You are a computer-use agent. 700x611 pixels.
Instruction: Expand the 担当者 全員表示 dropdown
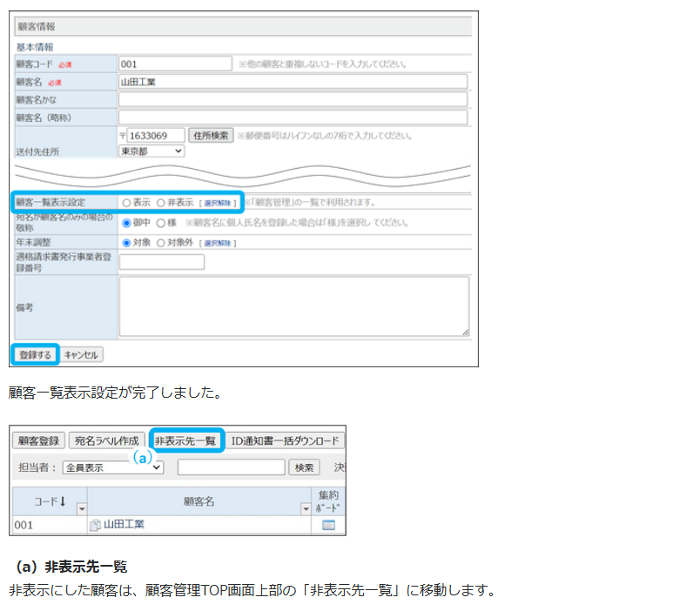point(113,467)
